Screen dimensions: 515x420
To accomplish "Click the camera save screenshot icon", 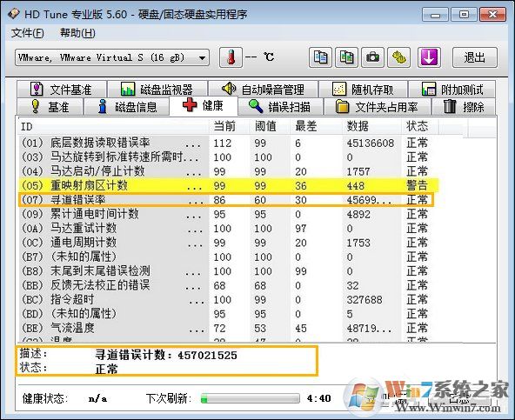I will point(373,57).
